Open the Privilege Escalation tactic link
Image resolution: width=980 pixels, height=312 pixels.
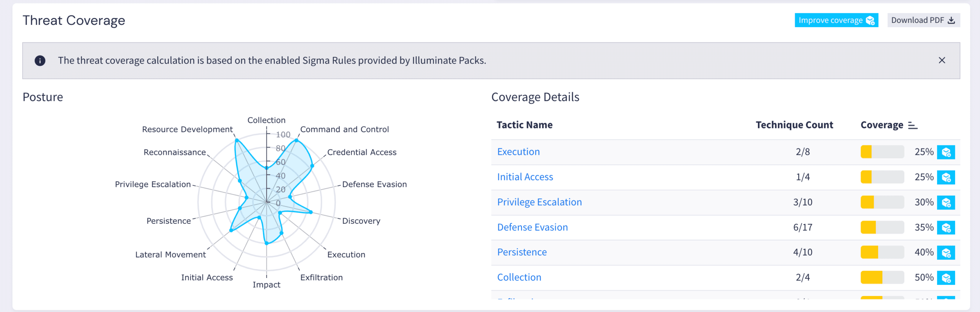pos(539,202)
